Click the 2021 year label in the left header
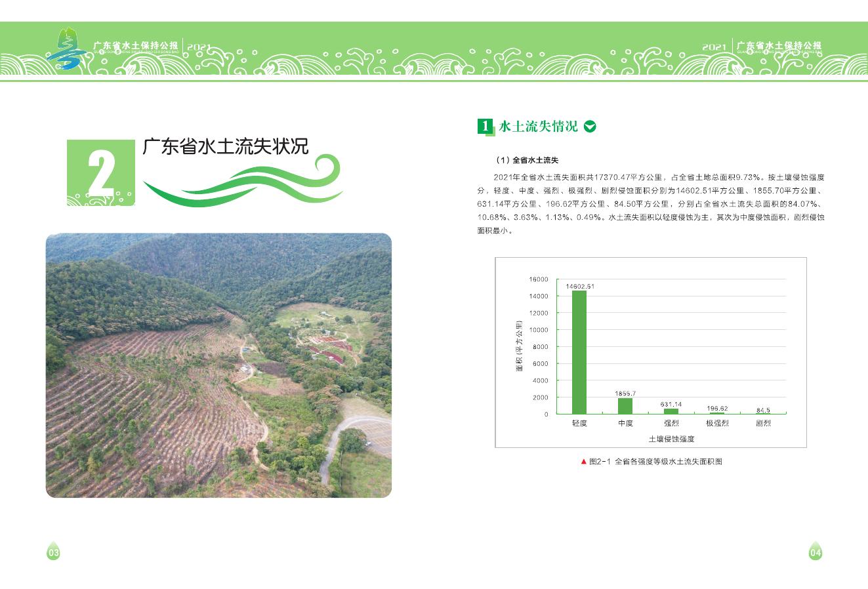Image resolution: width=868 pixels, height=589 pixels. [199, 47]
